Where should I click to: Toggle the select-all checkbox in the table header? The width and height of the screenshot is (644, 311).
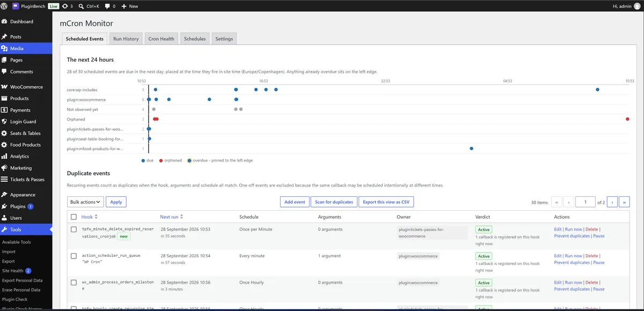(74, 217)
